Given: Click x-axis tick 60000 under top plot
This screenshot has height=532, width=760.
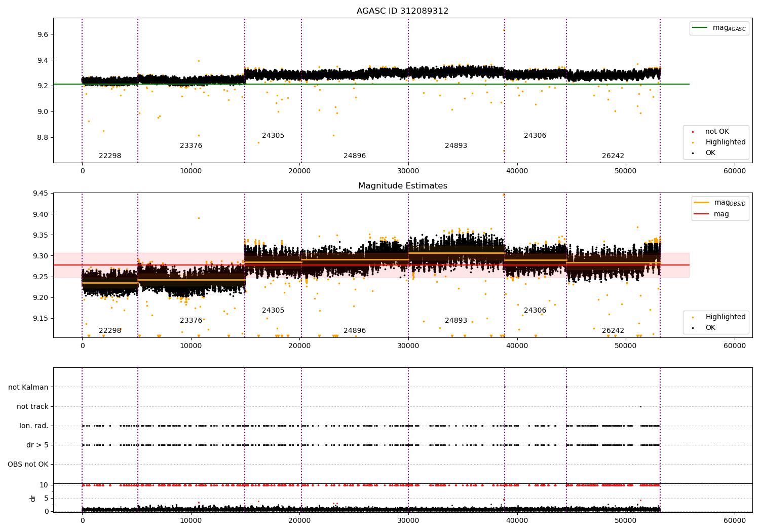Looking at the screenshot, I should pyautogui.click(x=734, y=171).
